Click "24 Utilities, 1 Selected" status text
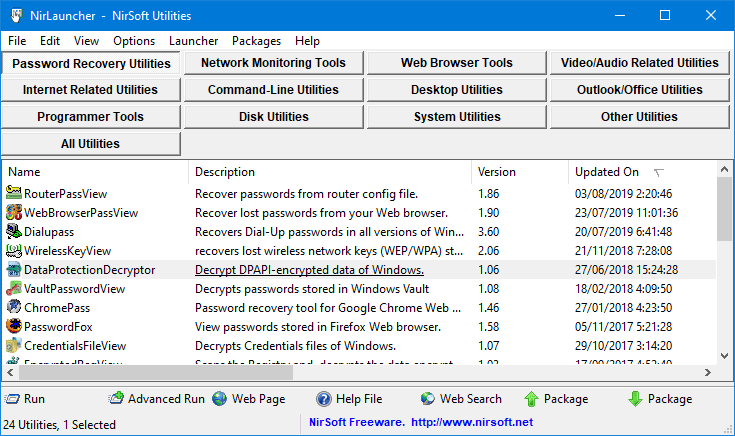This screenshot has width=735, height=436. [x=60, y=425]
